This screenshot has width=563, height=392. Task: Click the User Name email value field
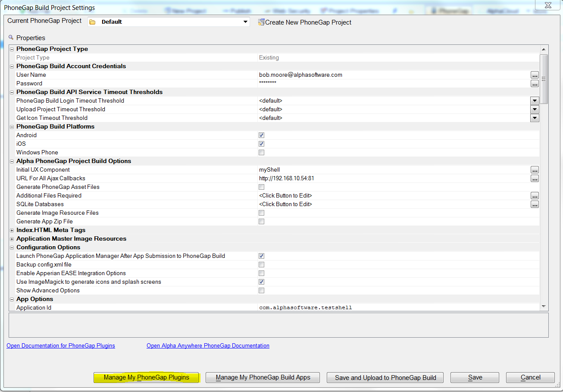[x=394, y=75]
